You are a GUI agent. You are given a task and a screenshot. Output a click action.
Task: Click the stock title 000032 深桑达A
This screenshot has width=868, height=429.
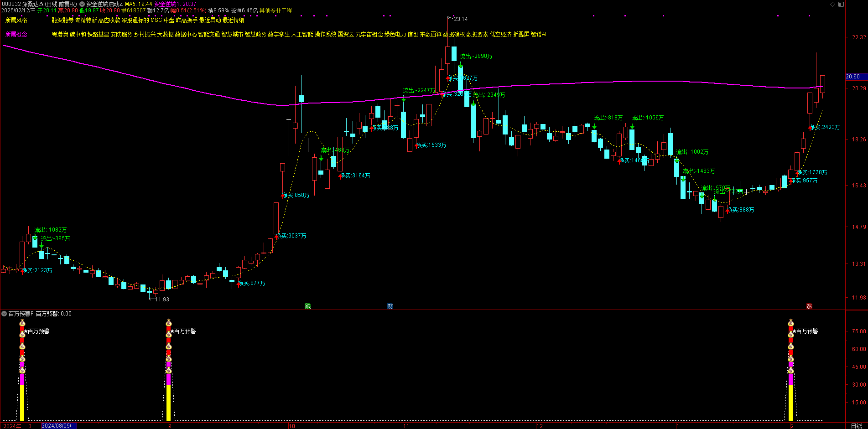coord(22,4)
